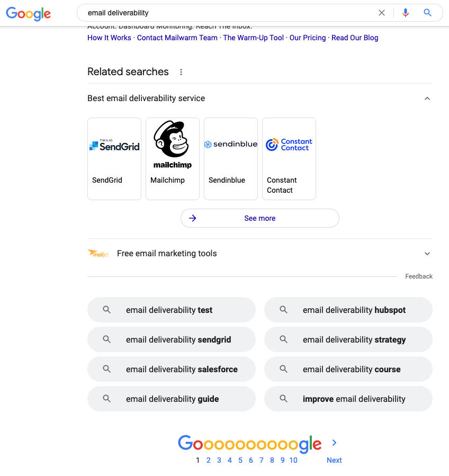Clear the search query with the X icon

[382, 13]
